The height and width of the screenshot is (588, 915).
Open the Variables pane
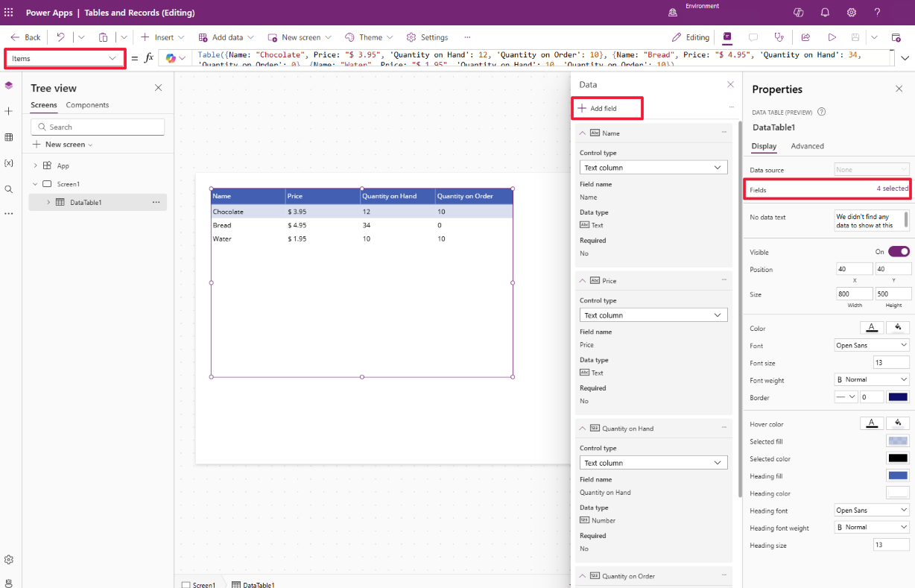click(x=9, y=163)
